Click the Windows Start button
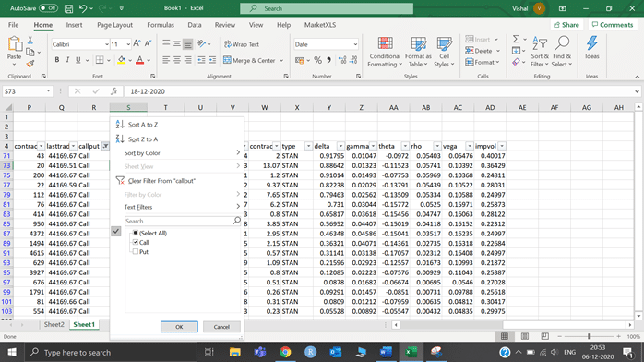The width and height of the screenshot is (644, 362). (x=12, y=352)
